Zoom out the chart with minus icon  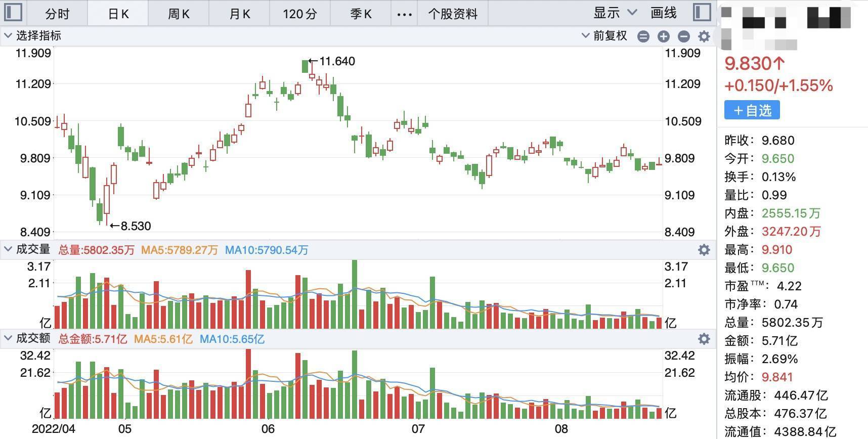[x=683, y=36]
